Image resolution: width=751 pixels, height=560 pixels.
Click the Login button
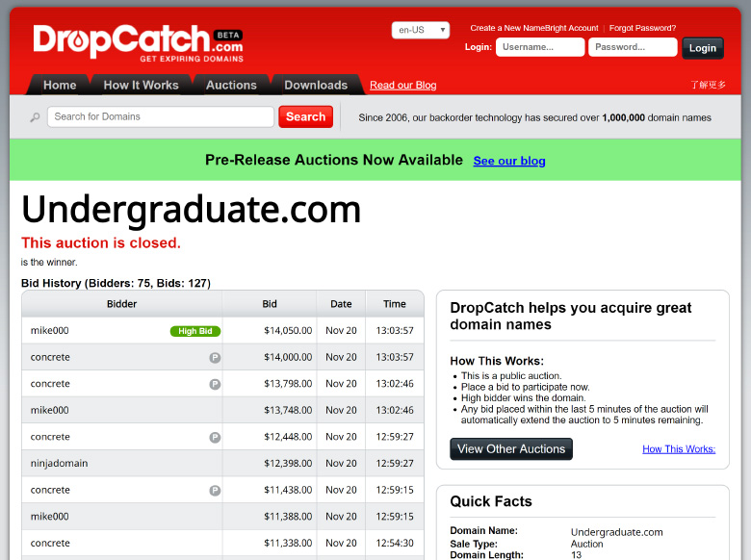[x=702, y=48]
